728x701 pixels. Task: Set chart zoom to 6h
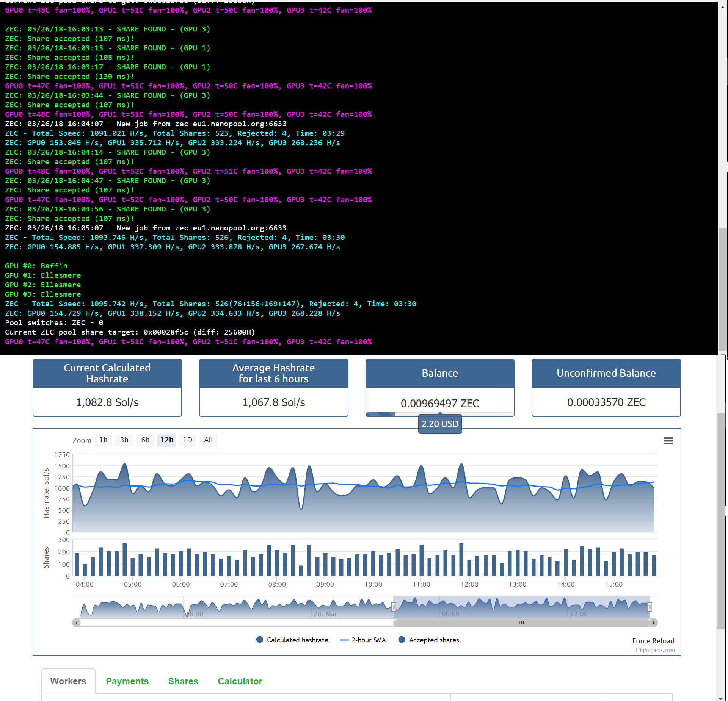coord(145,440)
